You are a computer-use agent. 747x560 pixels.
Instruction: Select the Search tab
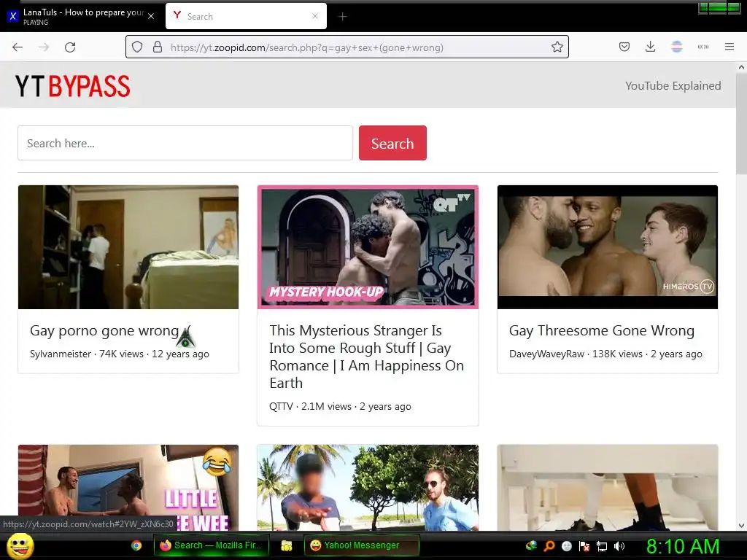point(246,16)
